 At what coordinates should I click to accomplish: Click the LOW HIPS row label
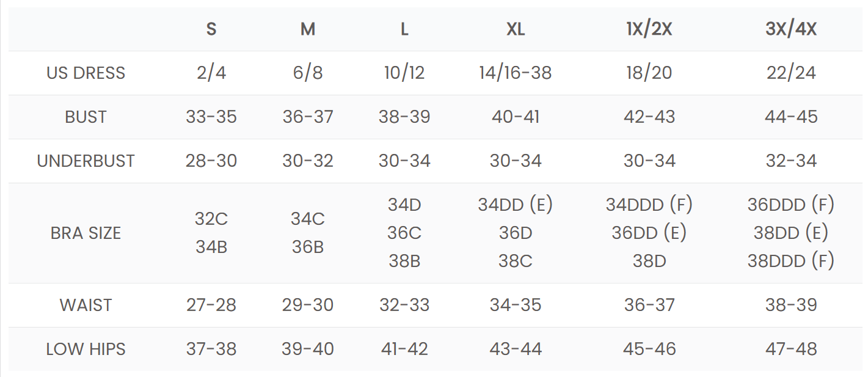tap(86, 349)
